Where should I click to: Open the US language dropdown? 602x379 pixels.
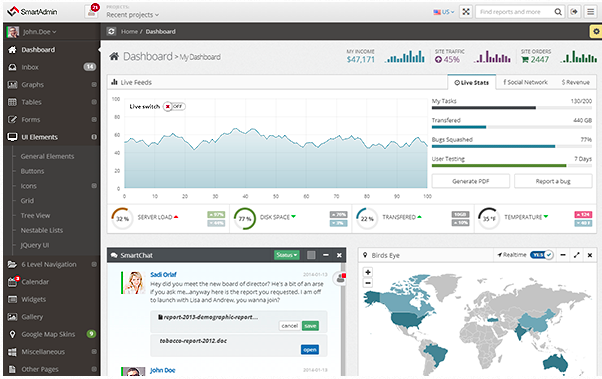(443, 12)
